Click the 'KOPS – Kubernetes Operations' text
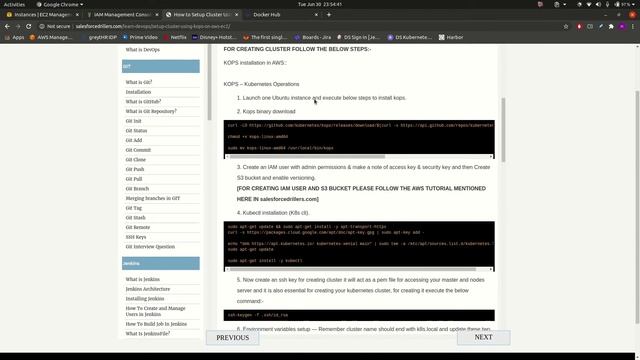 pos(261,84)
